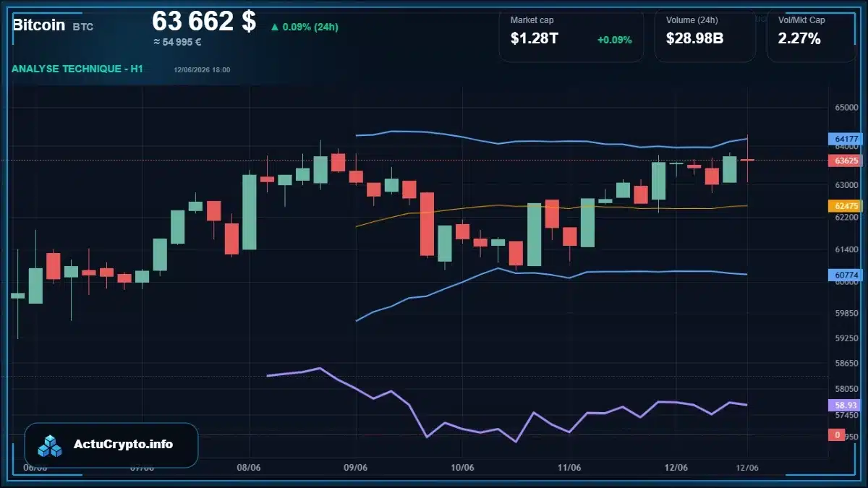This screenshot has width=868, height=488.
Task: Select the Bitcoin title text
Action: click(38, 25)
